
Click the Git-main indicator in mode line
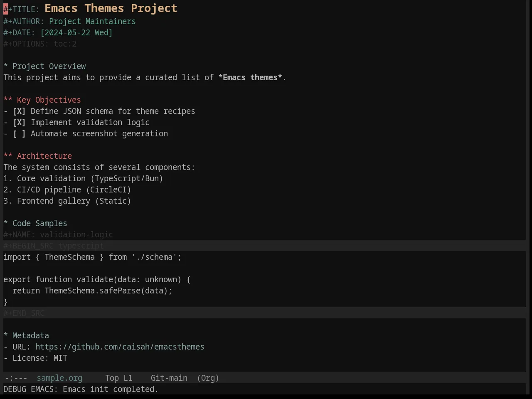pos(169,378)
